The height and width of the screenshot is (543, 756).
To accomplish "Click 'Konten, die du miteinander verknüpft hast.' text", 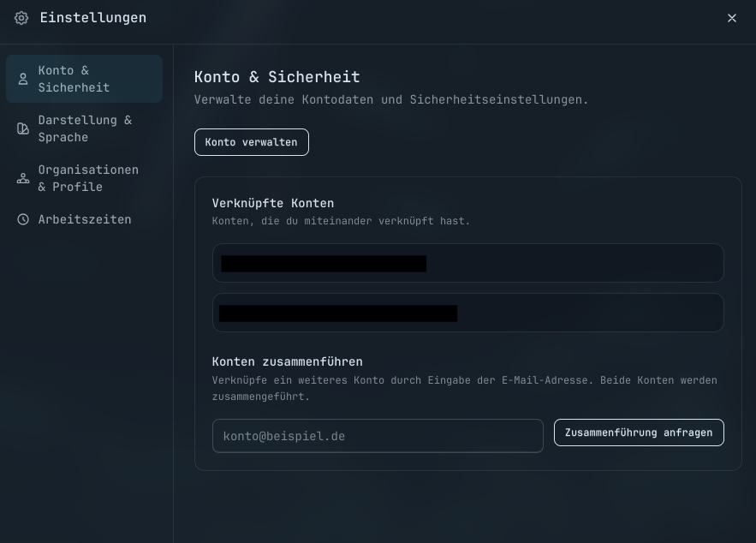I will tap(341, 221).
